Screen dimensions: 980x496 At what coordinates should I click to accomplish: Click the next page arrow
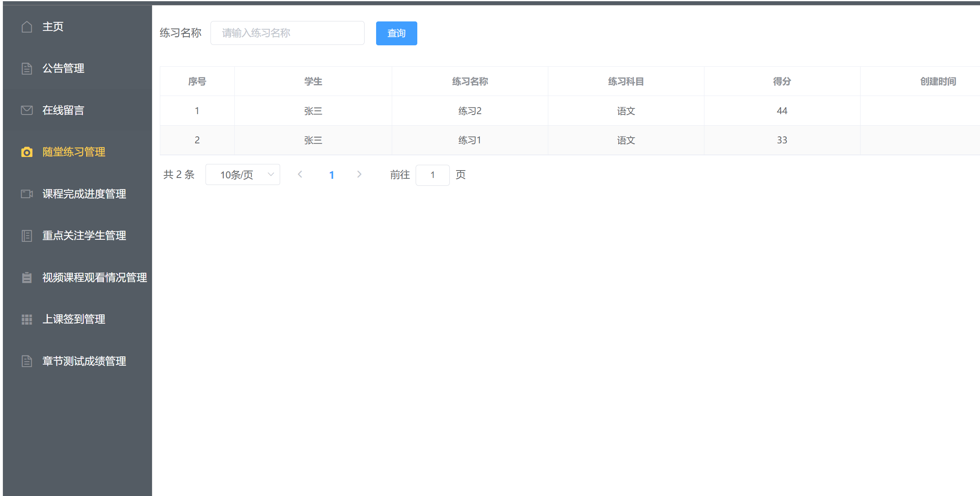[359, 174]
